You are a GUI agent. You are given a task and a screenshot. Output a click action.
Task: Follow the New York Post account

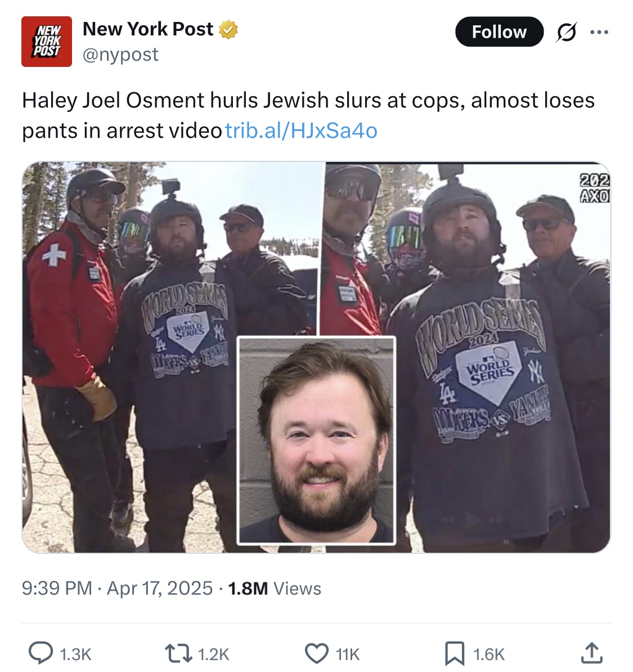click(499, 31)
